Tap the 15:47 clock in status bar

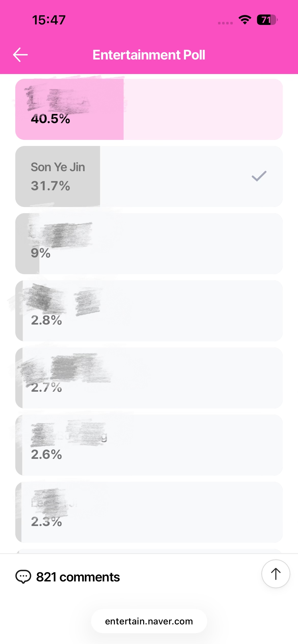[x=49, y=20]
